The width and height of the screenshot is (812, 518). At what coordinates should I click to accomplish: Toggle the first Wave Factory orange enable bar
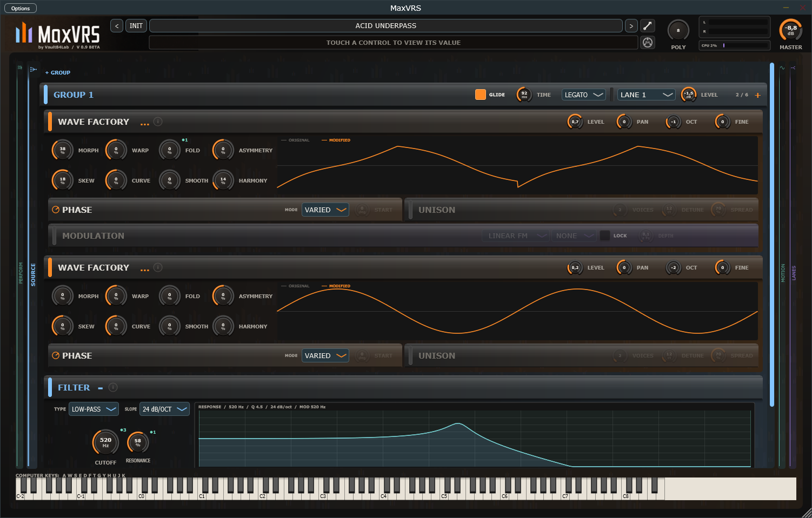tap(50, 122)
